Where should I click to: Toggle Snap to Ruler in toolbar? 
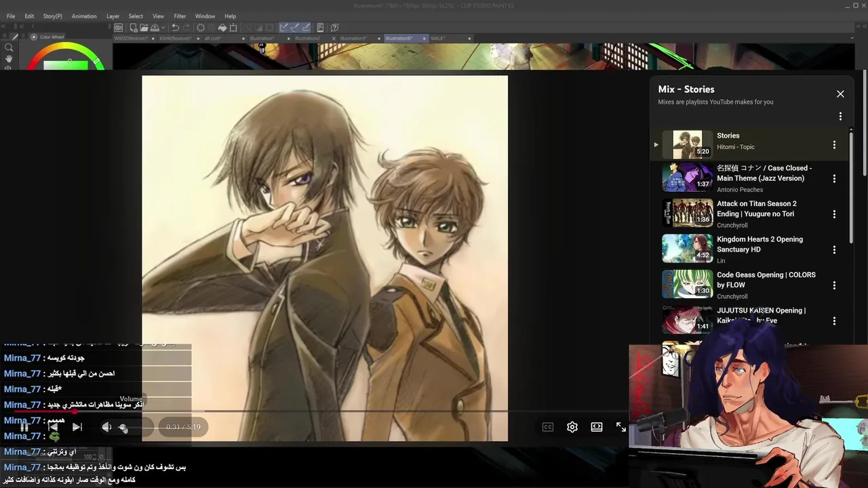(284, 28)
